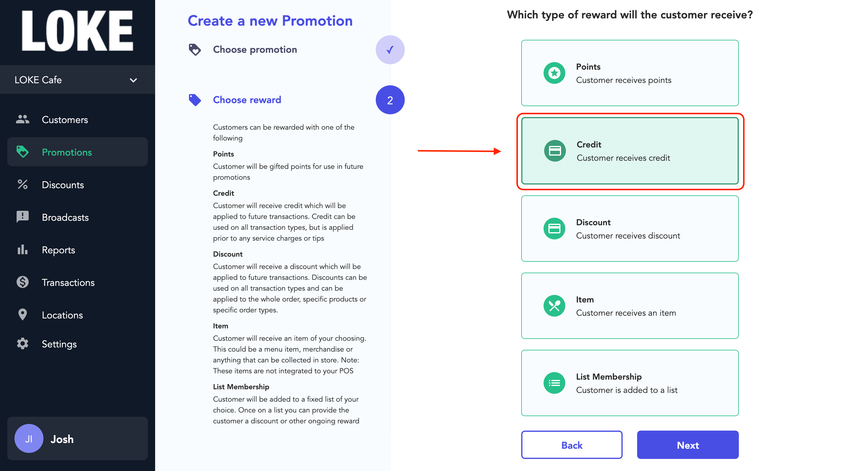The width and height of the screenshot is (868, 471).
Task: Click the Reports bar chart icon
Action: tap(23, 249)
